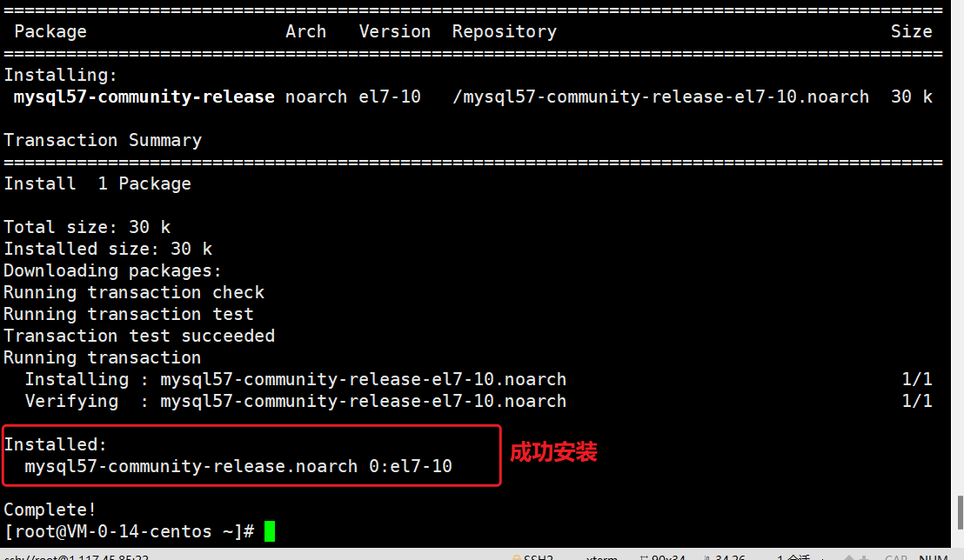The image size is (964, 560).
Task: Click the 'Transaction test succeeded' line
Action: pyautogui.click(x=139, y=336)
